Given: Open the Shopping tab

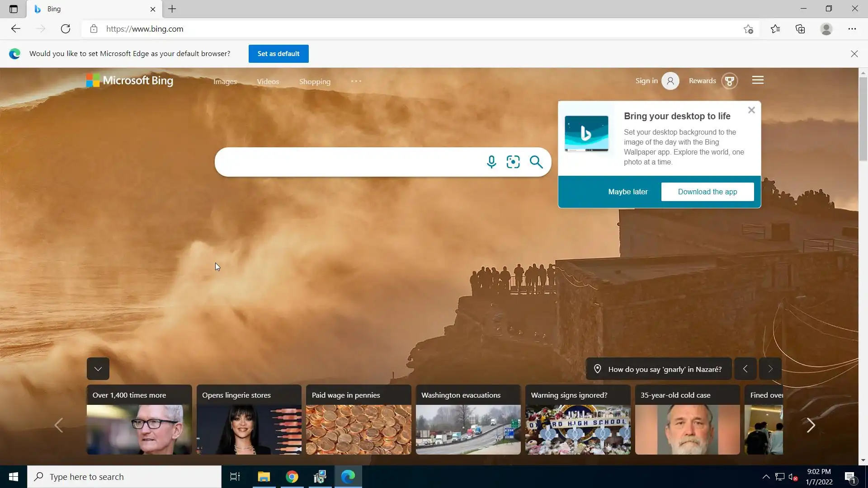Looking at the screenshot, I should click(315, 82).
